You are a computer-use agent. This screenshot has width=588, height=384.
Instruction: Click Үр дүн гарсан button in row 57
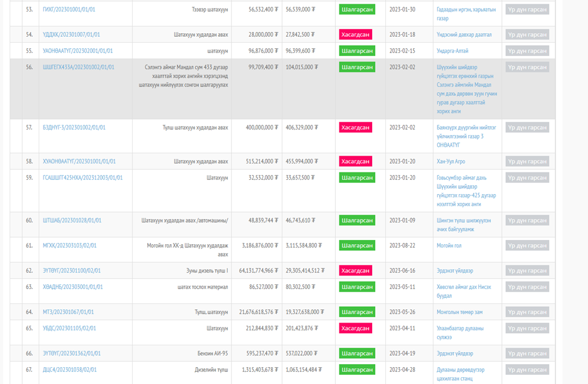tap(527, 128)
